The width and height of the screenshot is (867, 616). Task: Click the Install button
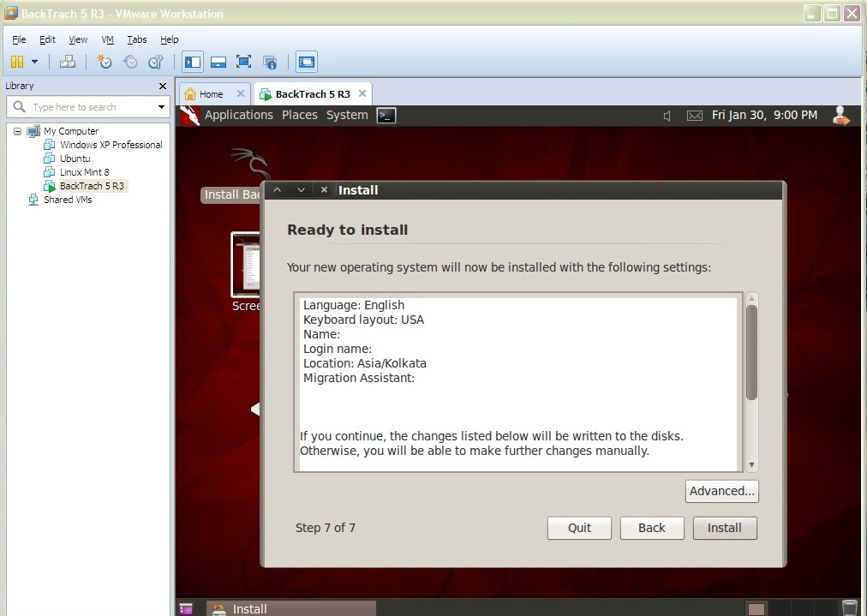click(724, 528)
